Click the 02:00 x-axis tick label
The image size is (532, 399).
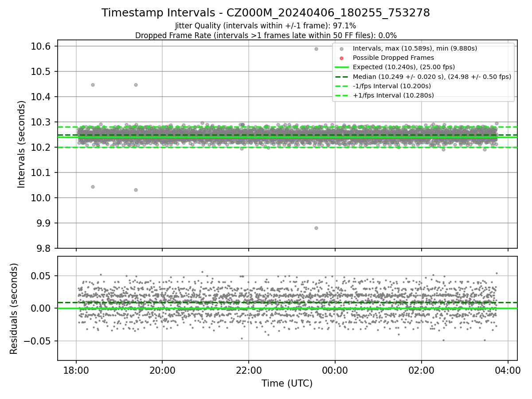pyautogui.click(x=421, y=370)
